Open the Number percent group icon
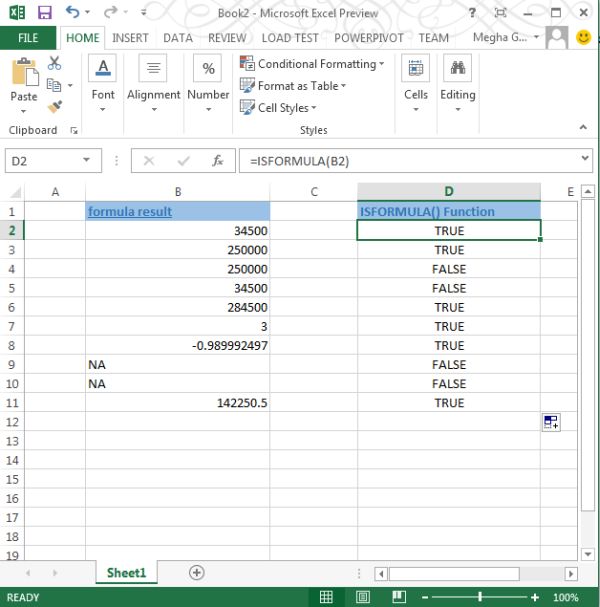The height and width of the screenshot is (607, 600). tap(208, 68)
